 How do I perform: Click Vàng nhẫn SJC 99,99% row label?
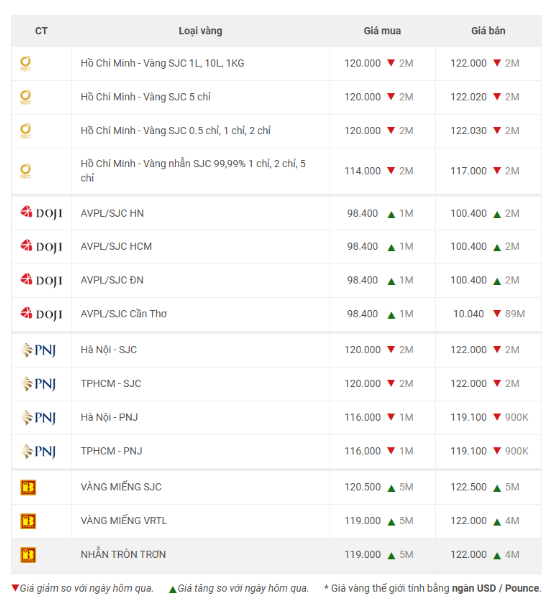(x=193, y=170)
